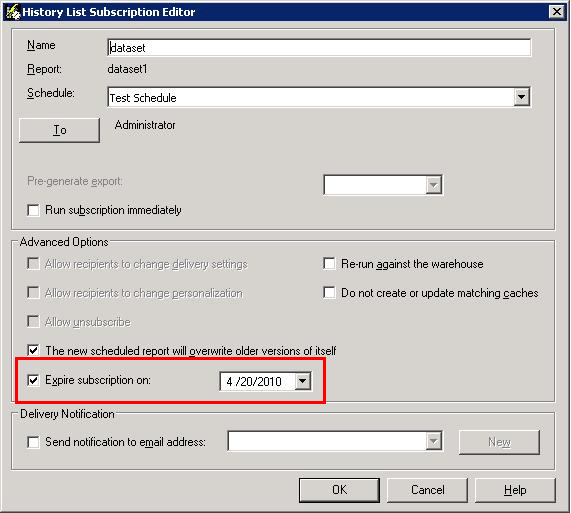Viewport: 571px width, 513px height.
Task: Enable Run subscription immediately checkbox
Action: click(x=34, y=210)
